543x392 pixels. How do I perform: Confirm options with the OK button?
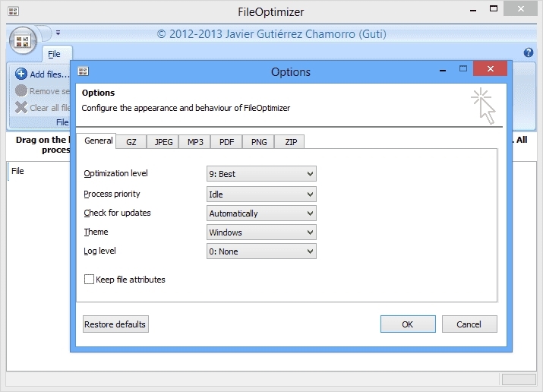pyautogui.click(x=408, y=324)
